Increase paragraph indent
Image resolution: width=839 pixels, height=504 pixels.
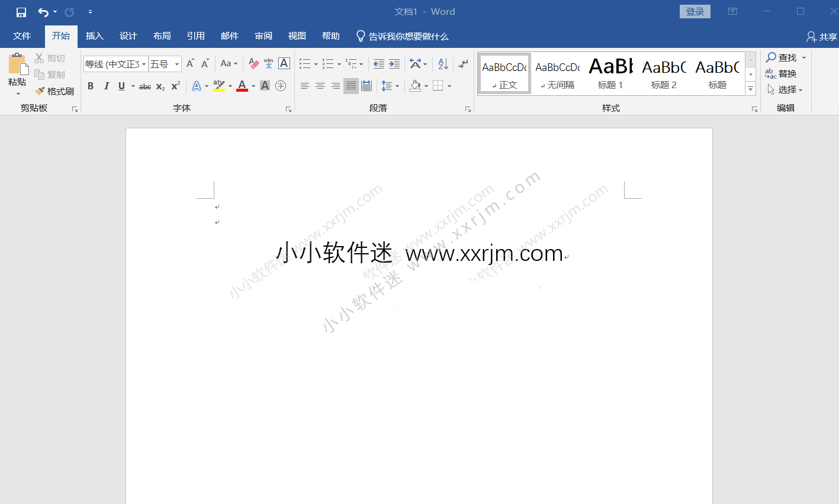[394, 64]
